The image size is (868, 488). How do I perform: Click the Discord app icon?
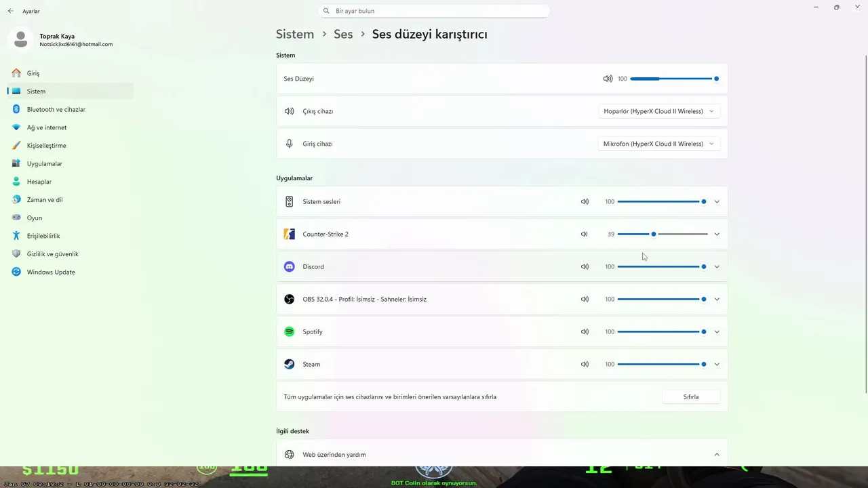290,266
